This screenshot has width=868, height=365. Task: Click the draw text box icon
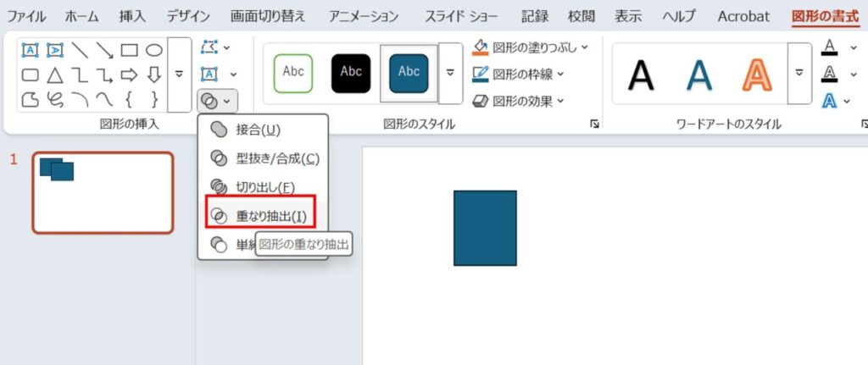tap(209, 75)
